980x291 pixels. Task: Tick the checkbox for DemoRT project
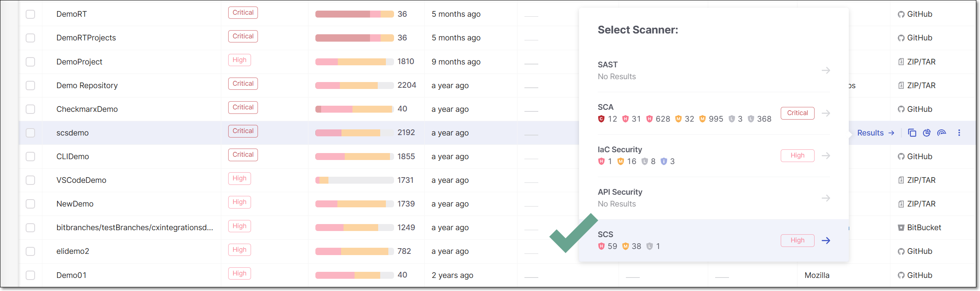31,14
